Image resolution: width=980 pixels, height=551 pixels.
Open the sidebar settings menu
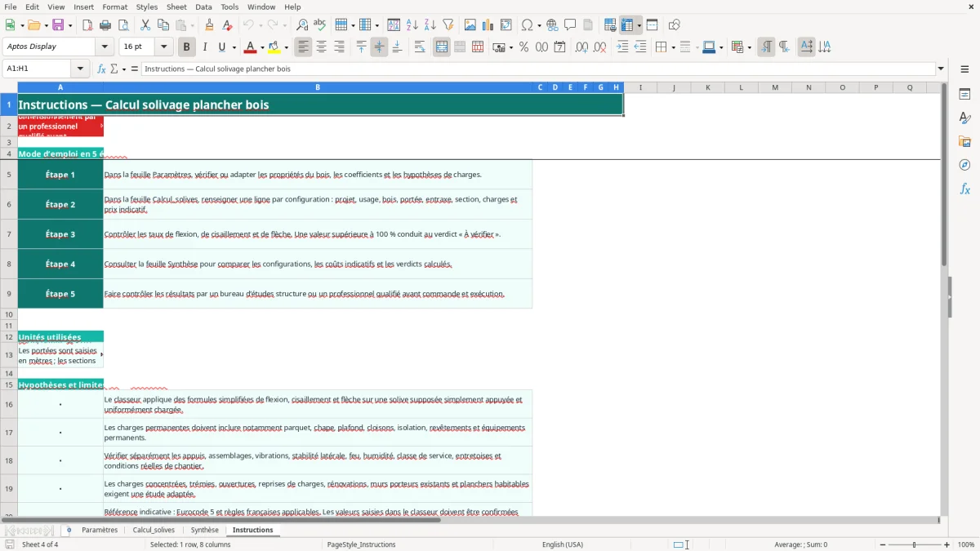964,69
